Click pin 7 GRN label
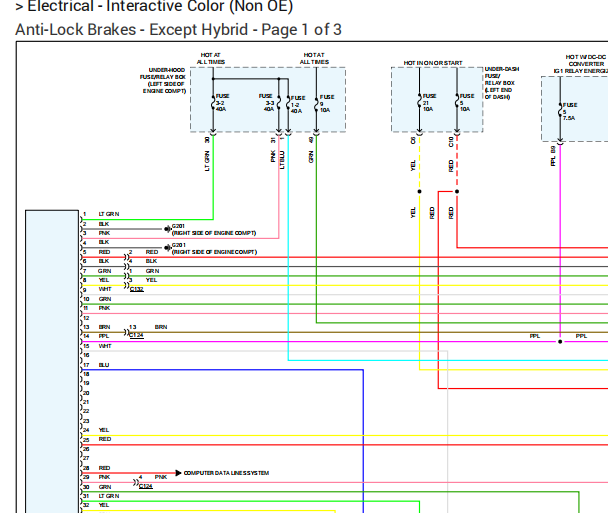Image resolution: width=608 pixels, height=513 pixels. [x=104, y=271]
